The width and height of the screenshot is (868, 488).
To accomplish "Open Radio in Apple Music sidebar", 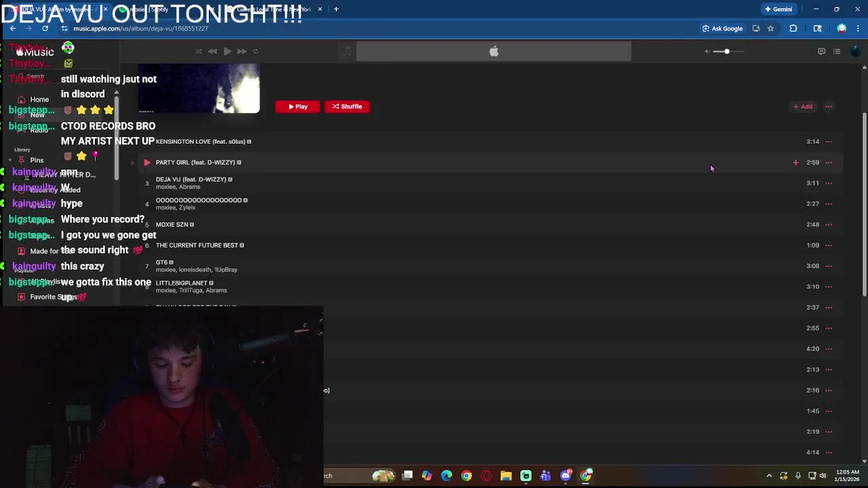I will click(39, 130).
